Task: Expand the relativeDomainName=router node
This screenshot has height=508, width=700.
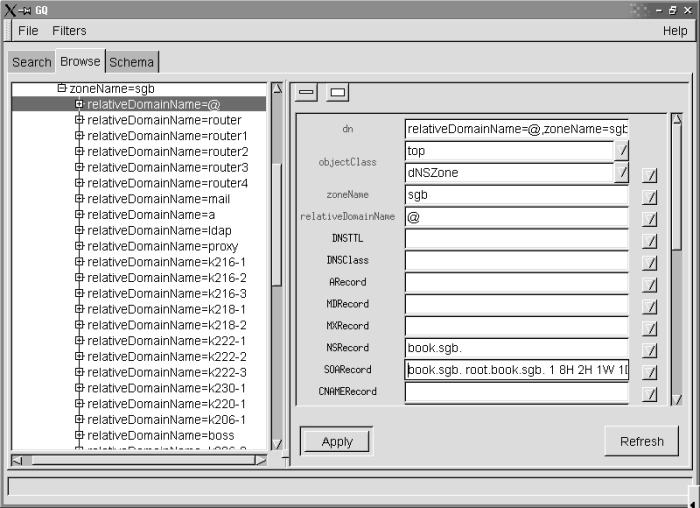Action: pyautogui.click(x=79, y=120)
